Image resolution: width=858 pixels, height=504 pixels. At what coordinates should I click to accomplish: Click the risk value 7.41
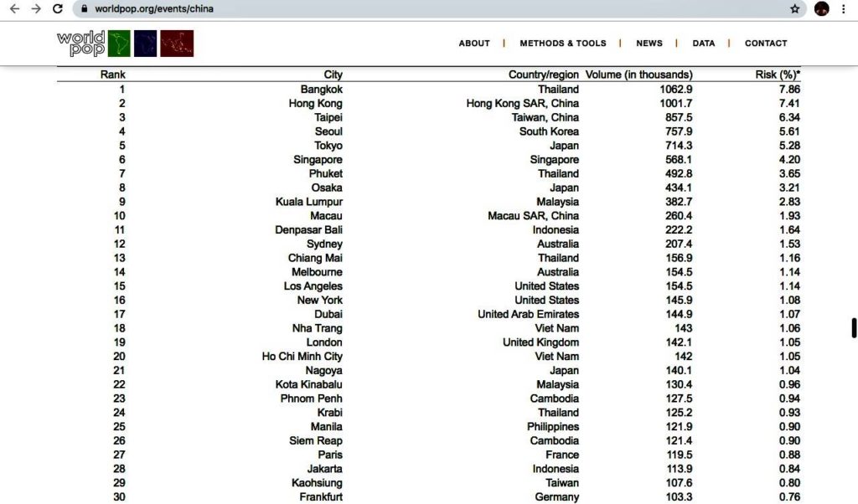[x=789, y=103]
